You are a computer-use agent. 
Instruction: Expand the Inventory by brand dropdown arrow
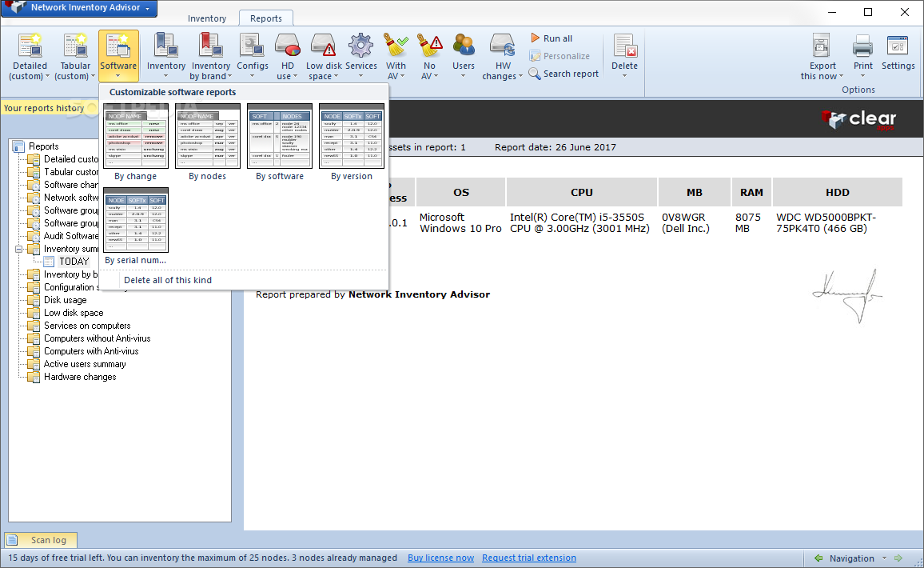pyautogui.click(x=230, y=76)
